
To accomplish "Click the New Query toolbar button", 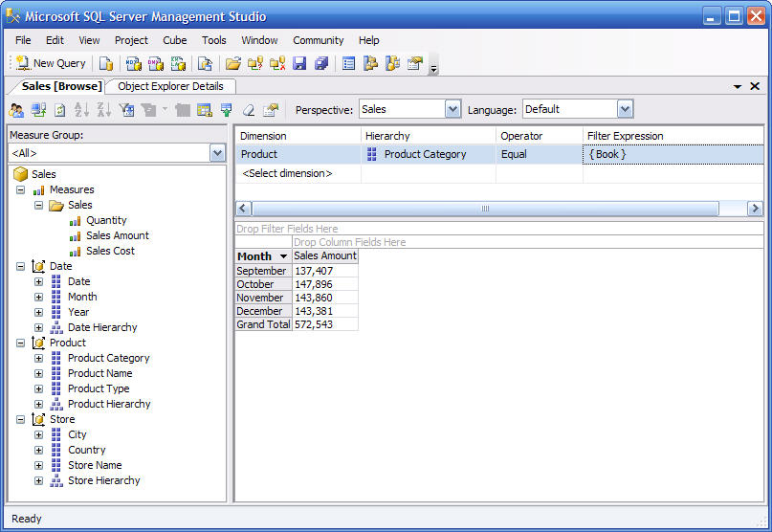I will point(52,63).
